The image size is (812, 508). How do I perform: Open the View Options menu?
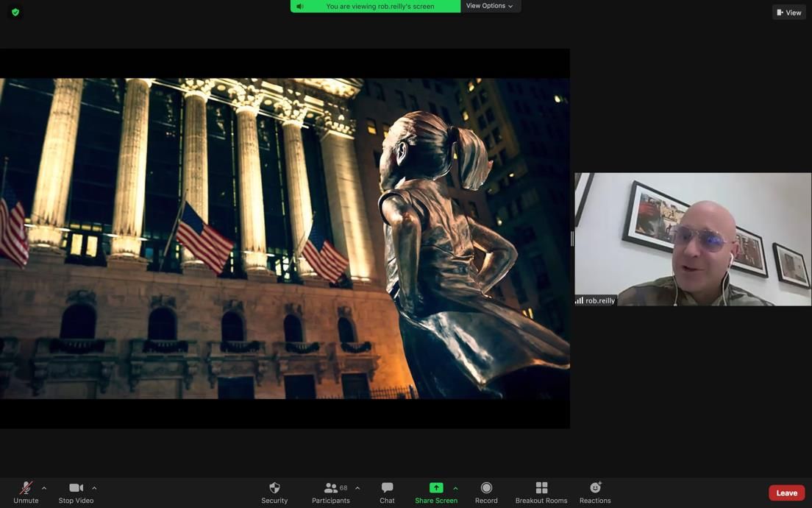490,6
